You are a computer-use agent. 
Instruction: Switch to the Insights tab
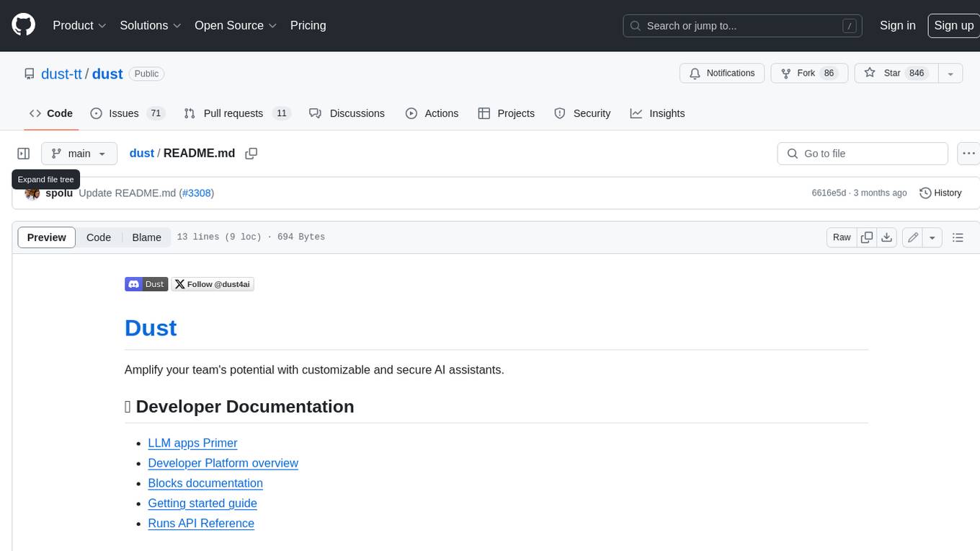(x=657, y=113)
